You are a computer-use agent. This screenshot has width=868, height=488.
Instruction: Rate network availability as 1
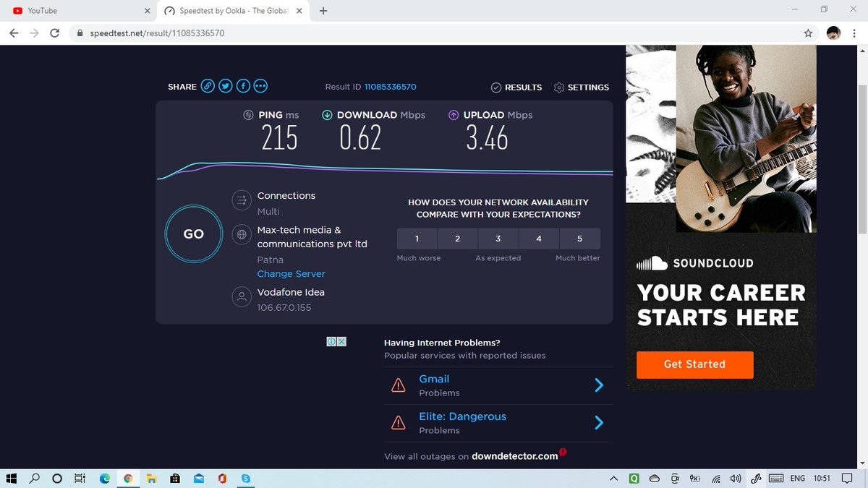point(417,239)
